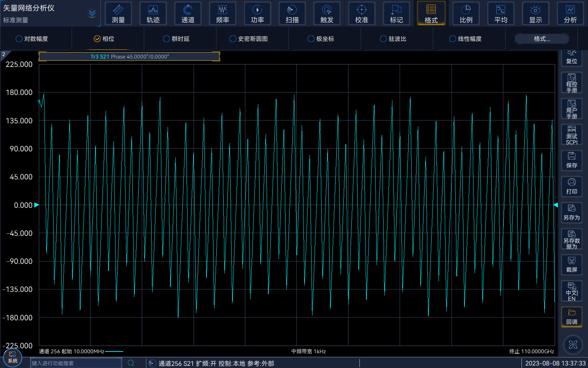Switch to the 分析 (Analysis) tab
The width and height of the screenshot is (588, 368).
click(x=570, y=14)
